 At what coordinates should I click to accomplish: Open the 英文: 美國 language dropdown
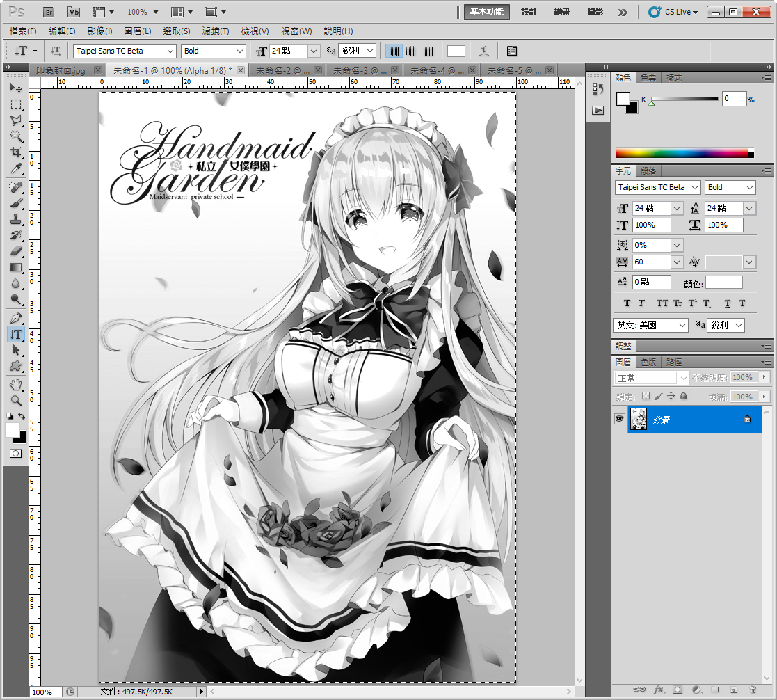(x=650, y=325)
